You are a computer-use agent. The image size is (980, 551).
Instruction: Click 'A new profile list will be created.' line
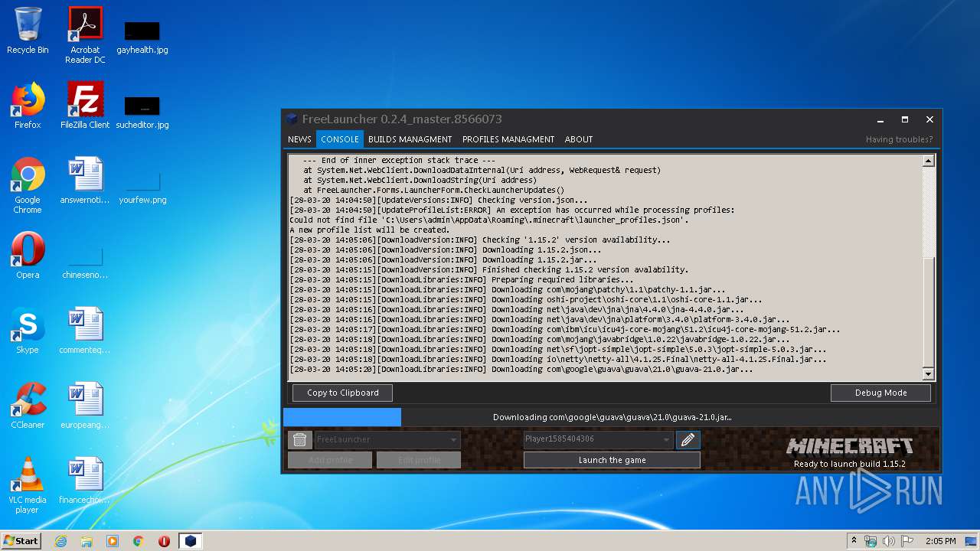(369, 230)
